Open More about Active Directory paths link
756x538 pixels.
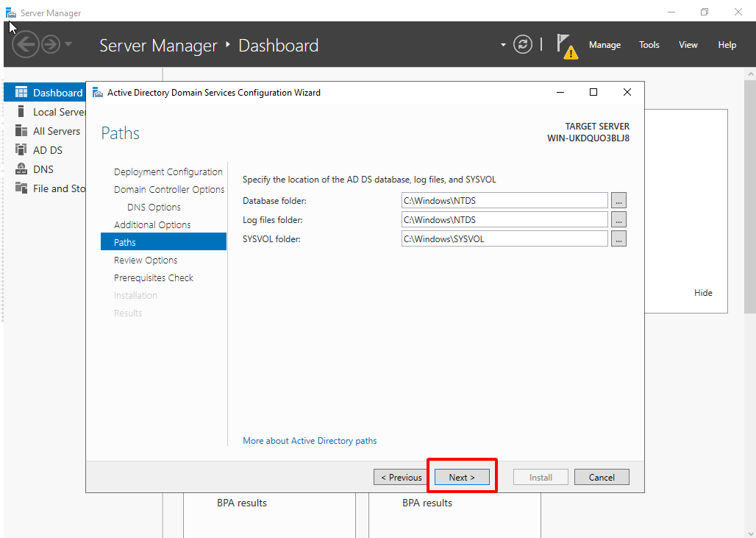[310, 441]
